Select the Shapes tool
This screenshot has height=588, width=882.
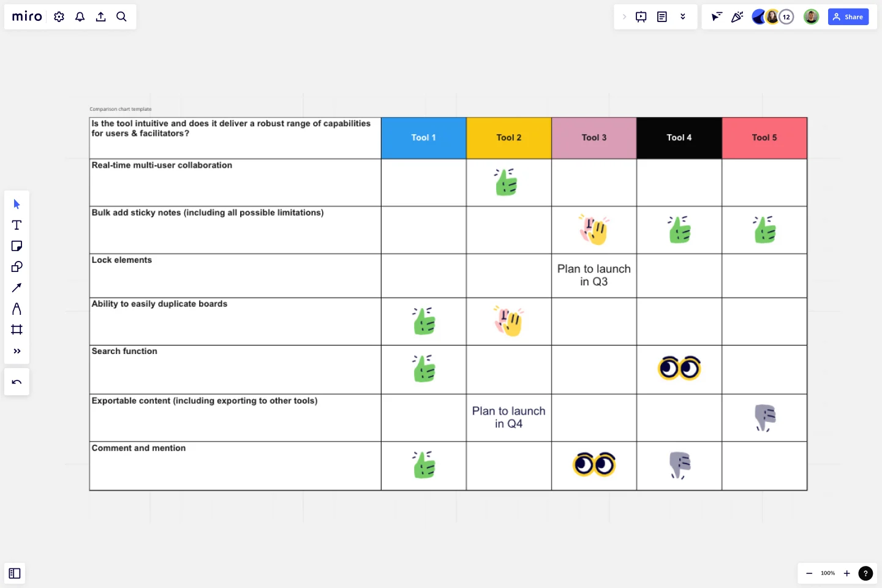(17, 266)
